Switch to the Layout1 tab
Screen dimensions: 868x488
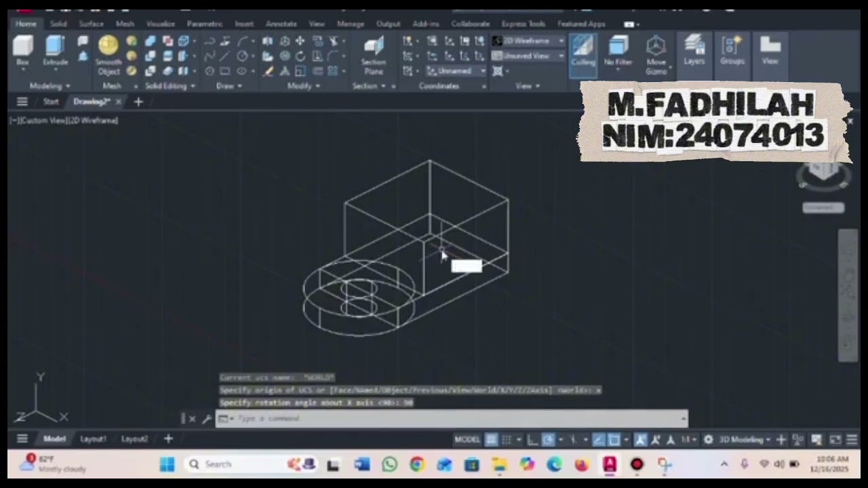tap(94, 439)
